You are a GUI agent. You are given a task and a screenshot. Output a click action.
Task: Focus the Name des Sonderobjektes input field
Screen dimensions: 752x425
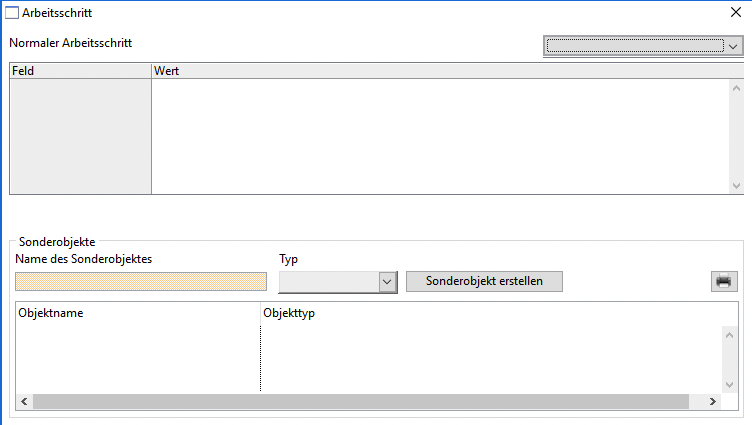(141, 282)
